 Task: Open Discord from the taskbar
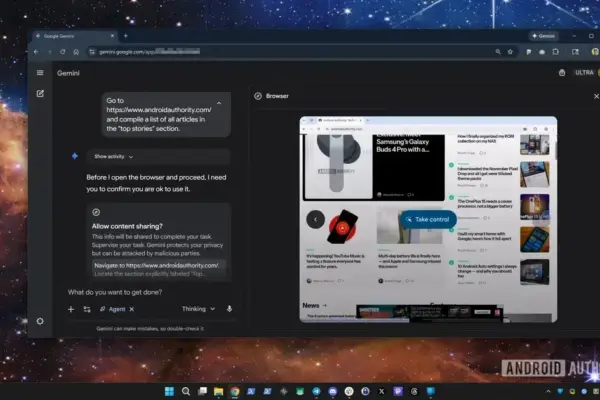tap(333, 391)
